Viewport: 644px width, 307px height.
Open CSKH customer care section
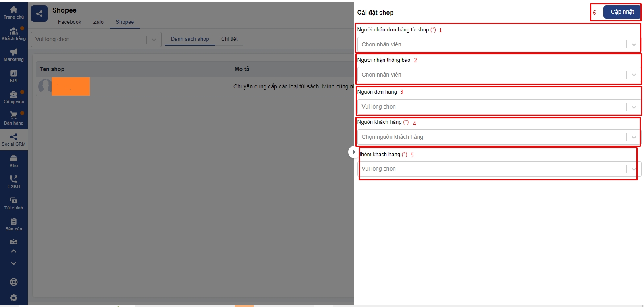[14, 182]
